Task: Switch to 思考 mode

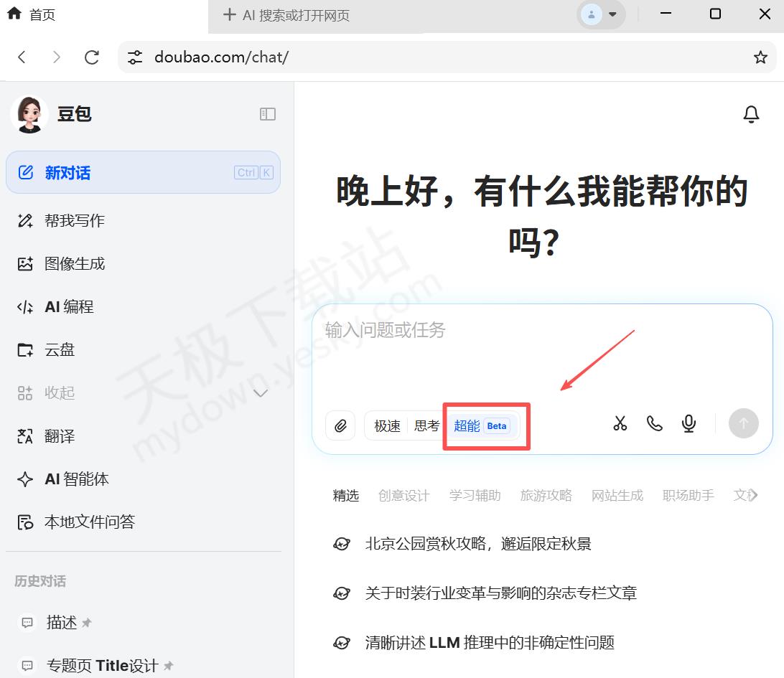Action: pyautogui.click(x=426, y=425)
